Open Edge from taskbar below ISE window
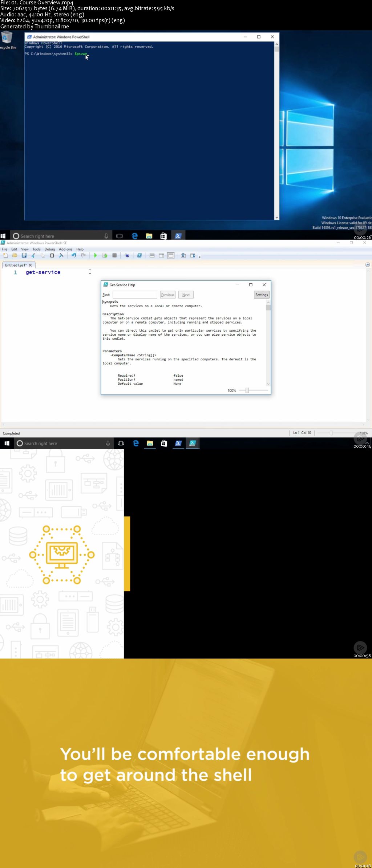Viewport: 372px width, 868px height. (136, 443)
